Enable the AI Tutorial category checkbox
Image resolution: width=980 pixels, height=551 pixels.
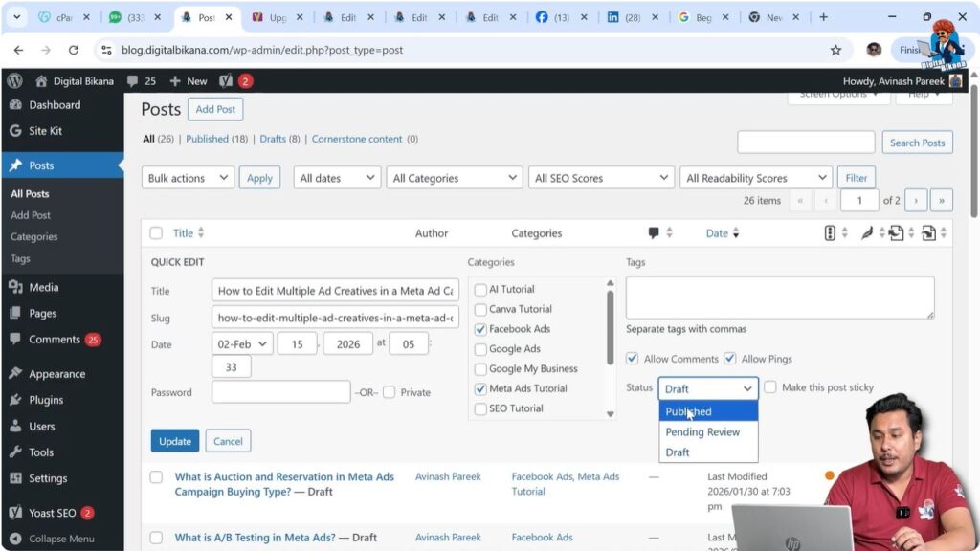tap(479, 288)
